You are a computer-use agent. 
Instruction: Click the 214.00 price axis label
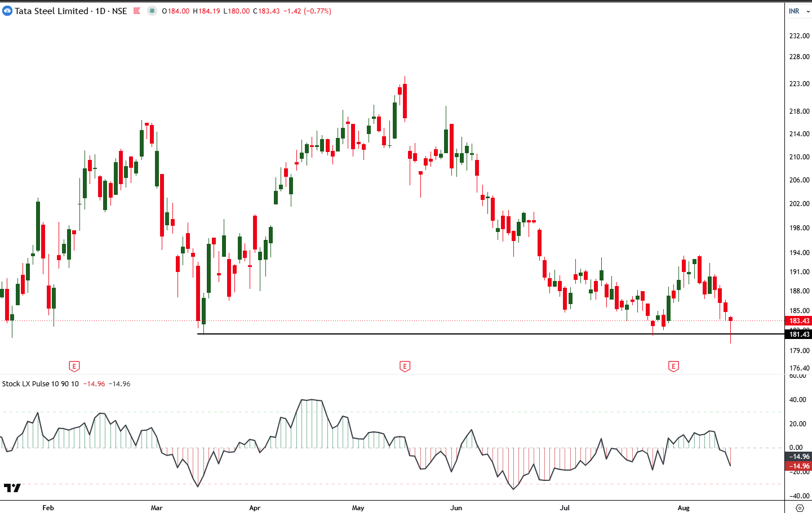[799, 134]
